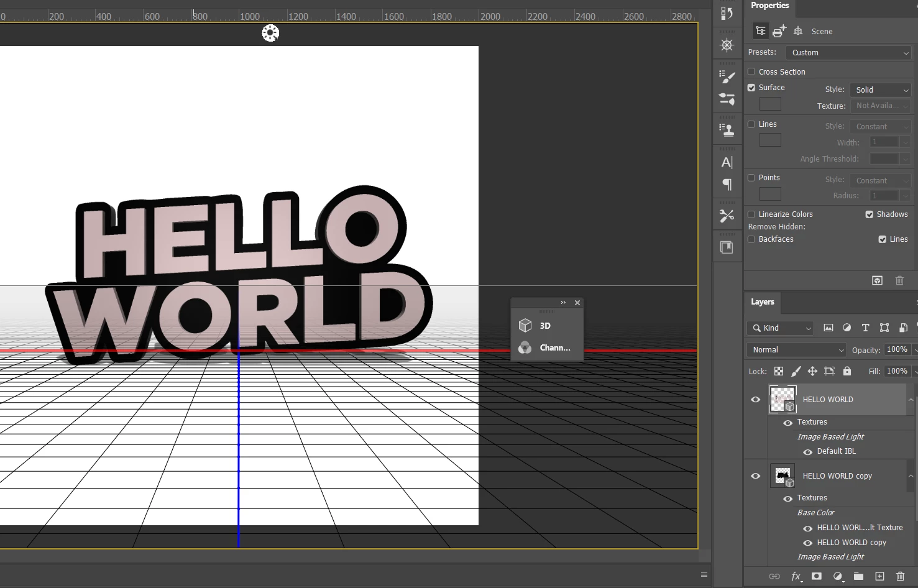918x588 pixels.
Task: Open the Libraries panel icon
Action: point(727,247)
